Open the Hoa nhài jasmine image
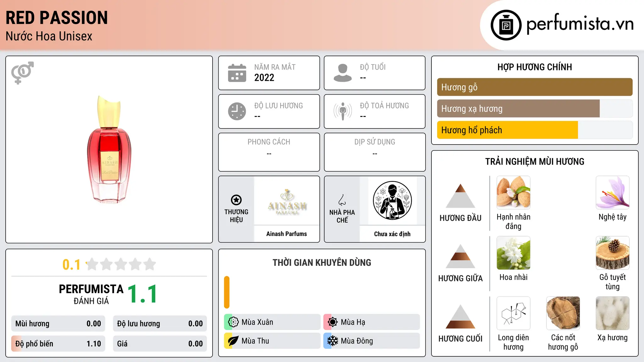 [514, 253]
